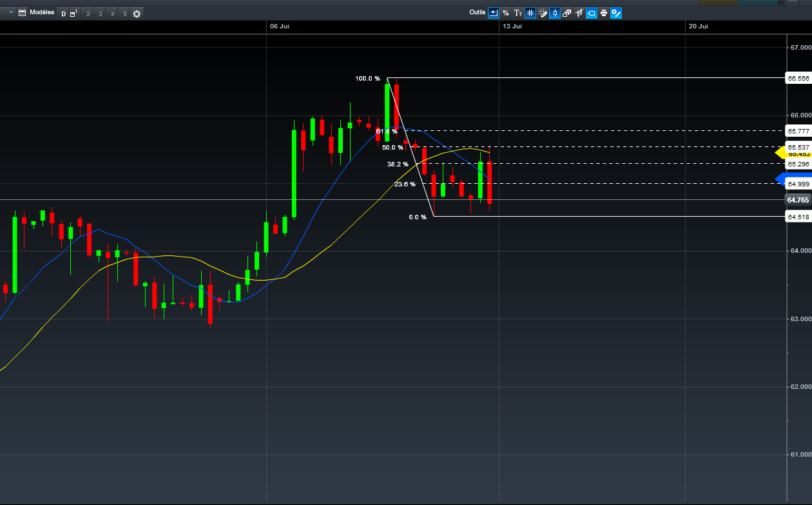Click the detach windows icon
812x505 pixels.
coord(567,13)
